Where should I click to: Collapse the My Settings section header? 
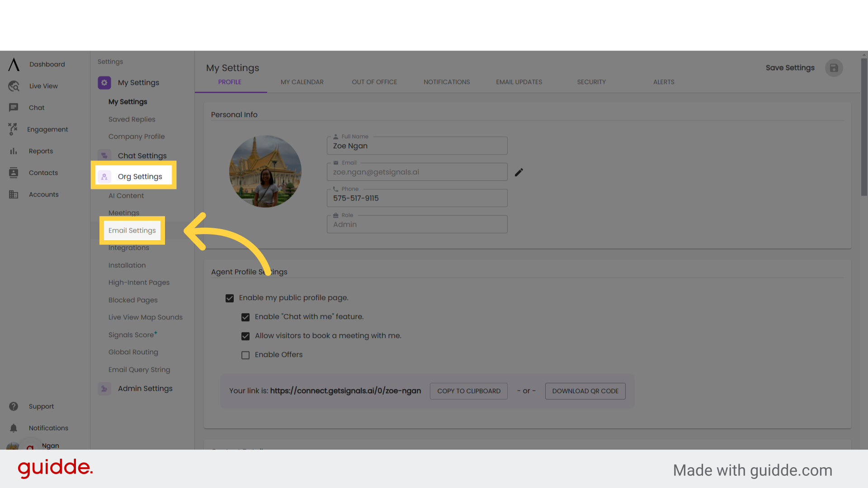(x=138, y=82)
